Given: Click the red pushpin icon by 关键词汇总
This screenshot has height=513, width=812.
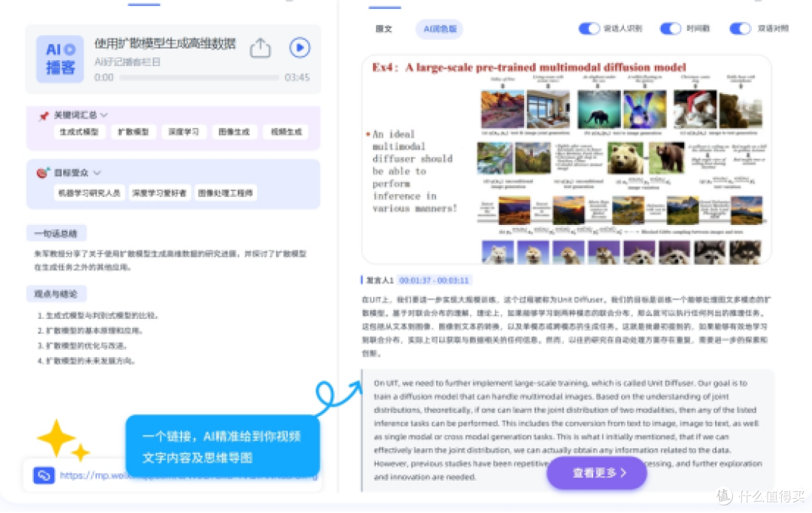Looking at the screenshot, I should pyautogui.click(x=44, y=116).
